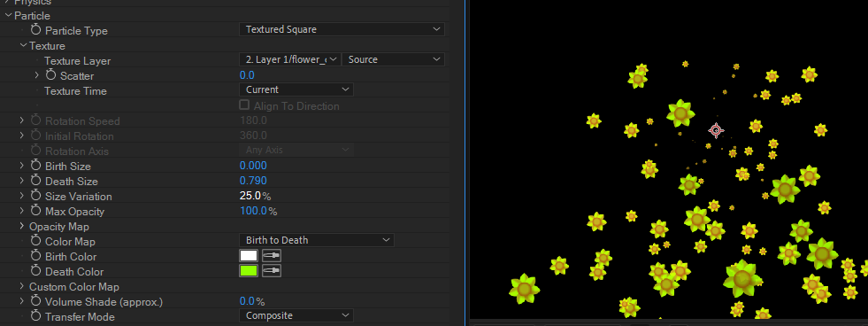Select the Particle group heading text
Screen dimensions: 868x326
point(32,16)
